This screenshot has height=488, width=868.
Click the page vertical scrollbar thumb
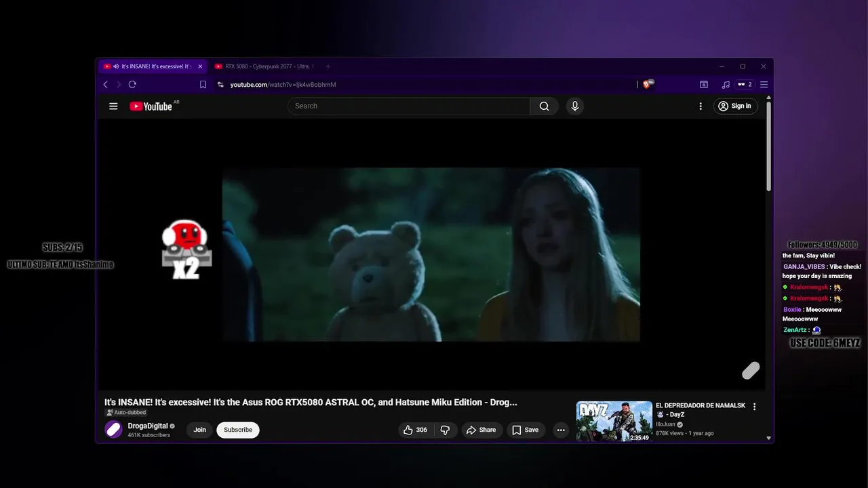[768, 146]
